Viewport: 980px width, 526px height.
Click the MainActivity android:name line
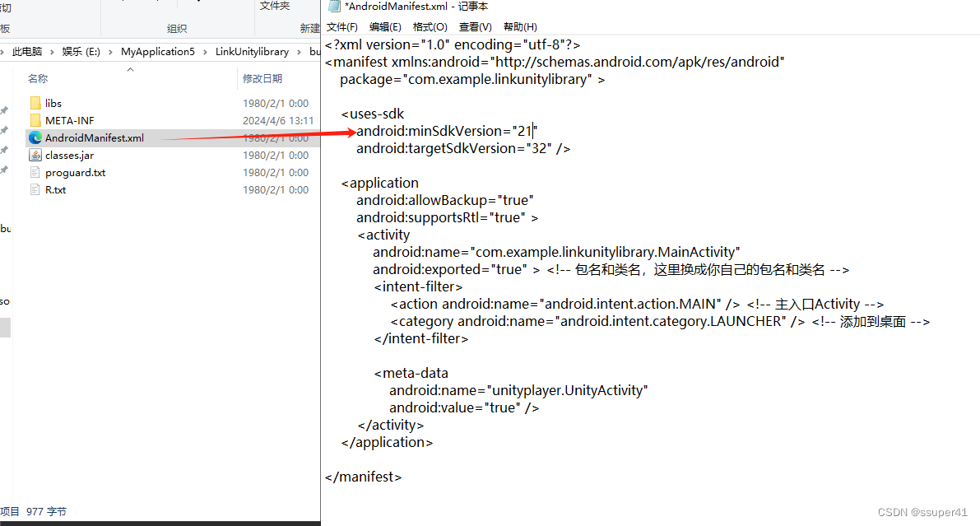click(x=556, y=252)
